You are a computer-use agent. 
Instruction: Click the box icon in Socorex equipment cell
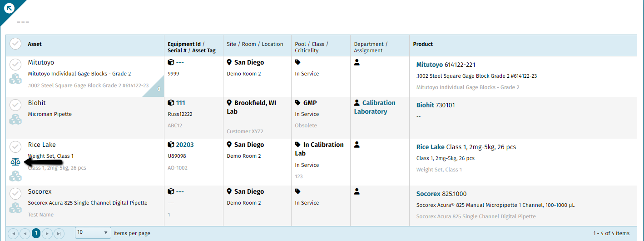171,191
